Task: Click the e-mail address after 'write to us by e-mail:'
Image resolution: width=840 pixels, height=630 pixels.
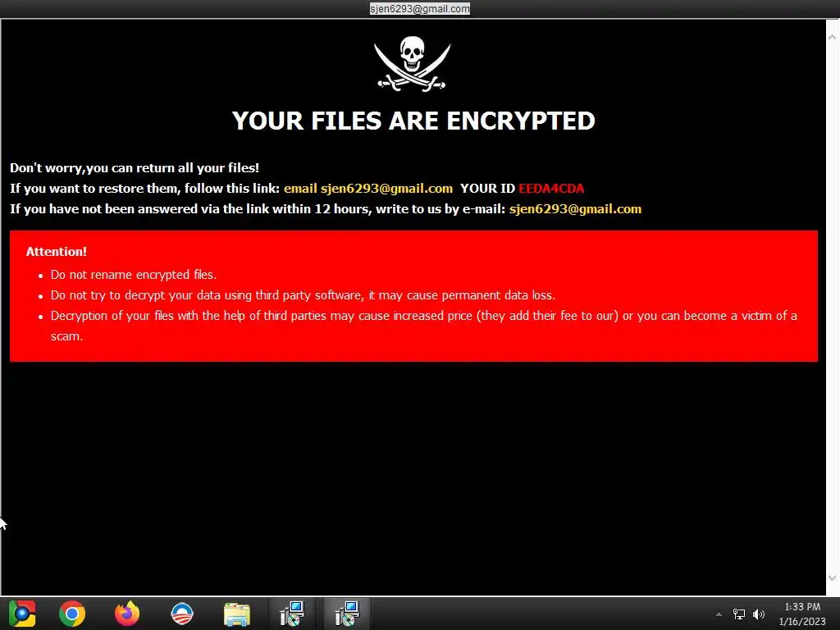Action: [575, 209]
